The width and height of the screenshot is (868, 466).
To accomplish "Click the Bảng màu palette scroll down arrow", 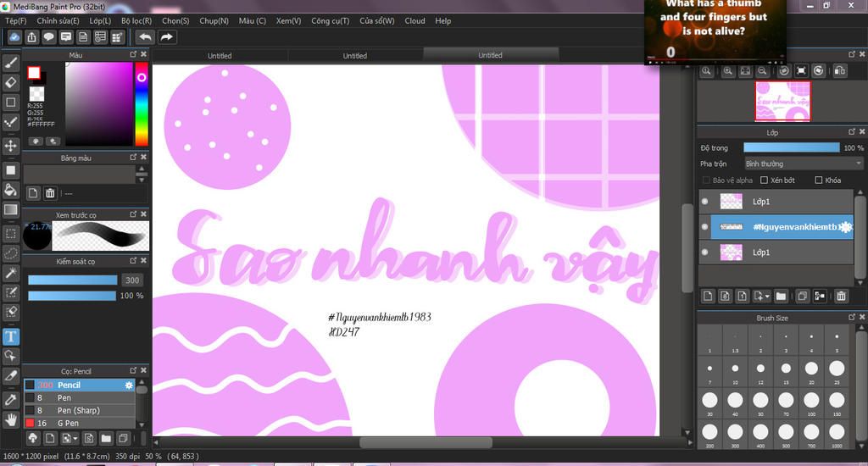I will click(x=142, y=180).
